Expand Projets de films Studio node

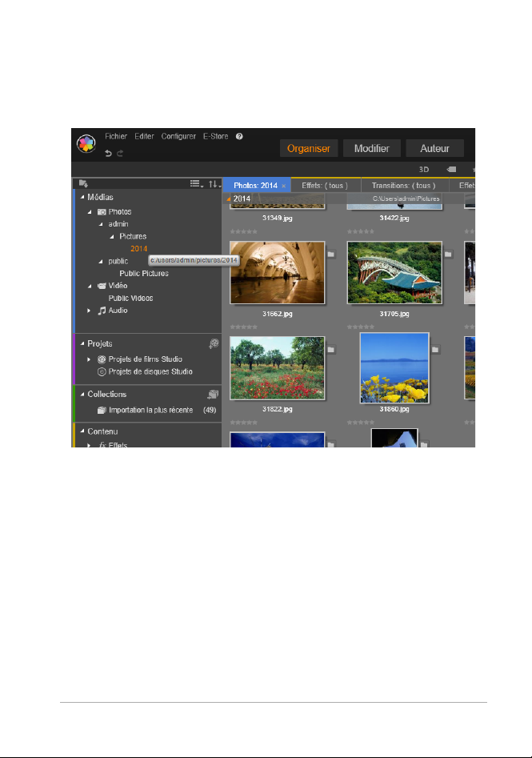pyautogui.click(x=90, y=360)
